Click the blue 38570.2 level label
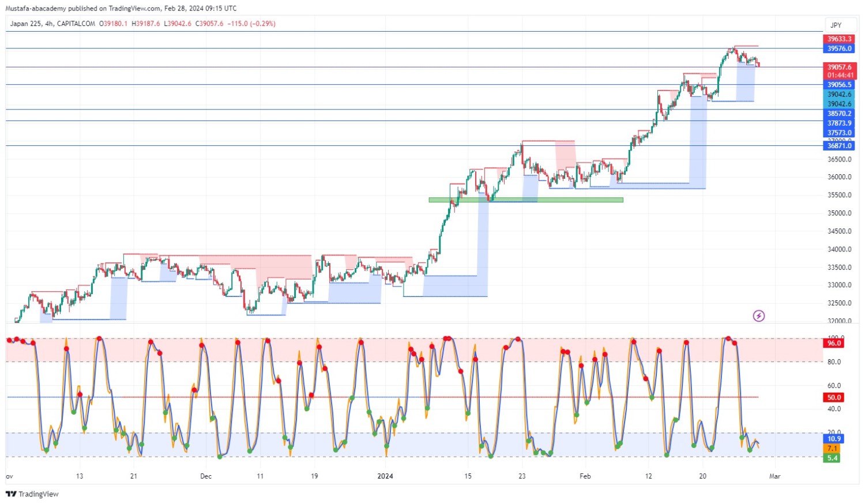865x504 pixels. coord(839,114)
